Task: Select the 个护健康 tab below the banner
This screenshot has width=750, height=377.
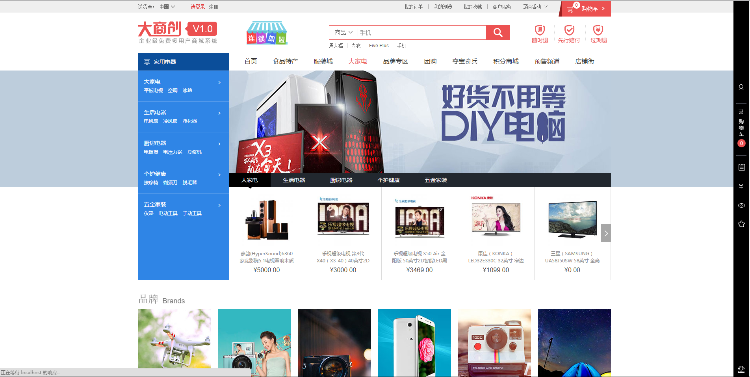Action: pyautogui.click(x=388, y=180)
